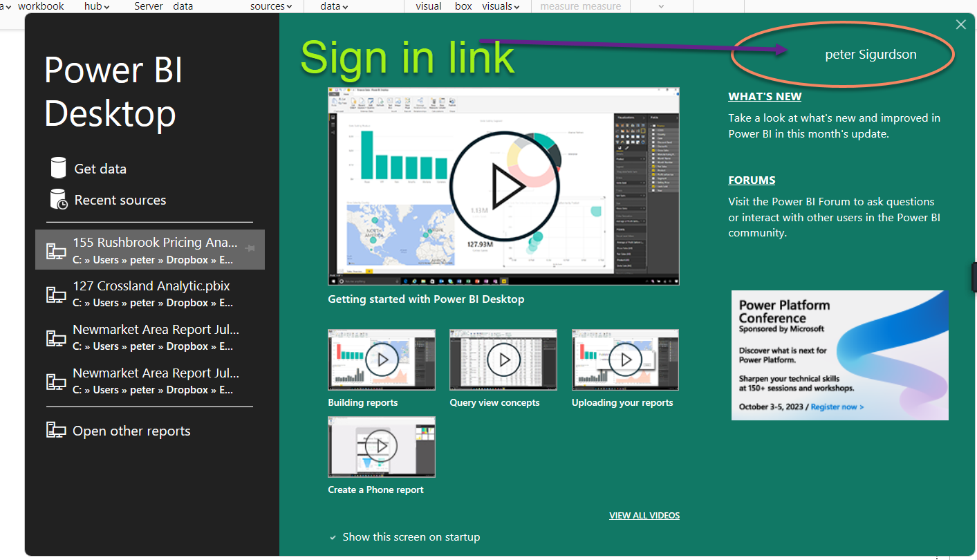
Task: Play the Getting started with Power BI video
Action: (x=503, y=186)
